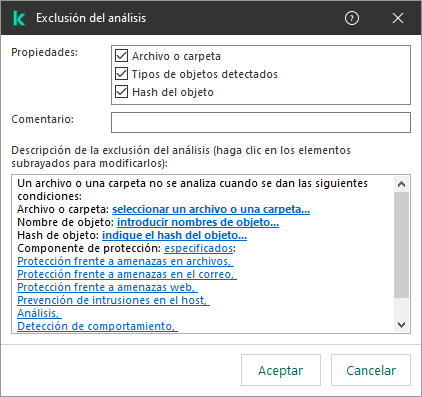The height and width of the screenshot is (397, 422).
Task: Confirm with the Aceptar button
Action: pos(281,370)
